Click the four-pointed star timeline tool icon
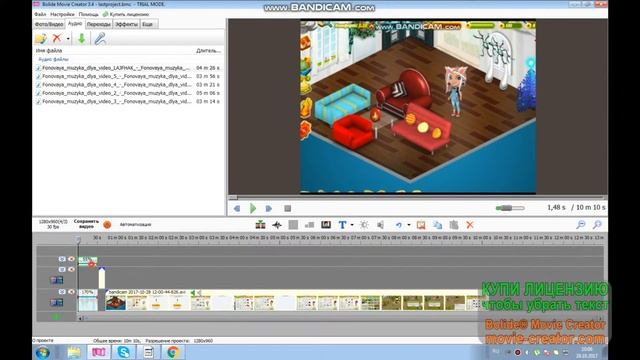640x360 pixels. [277, 225]
